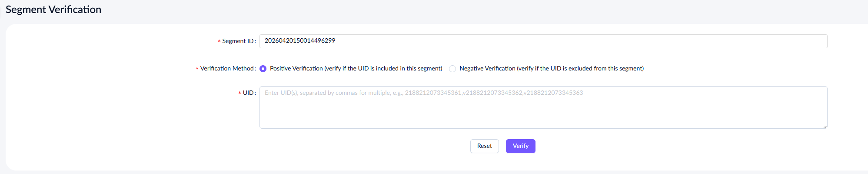Click the Segment Verification page heading
Image resolution: width=868 pixels, height=174 pixels.
53,10
